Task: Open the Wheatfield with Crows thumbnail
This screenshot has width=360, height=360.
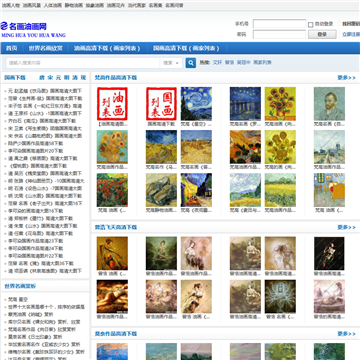Action: (x=161, y=147)
